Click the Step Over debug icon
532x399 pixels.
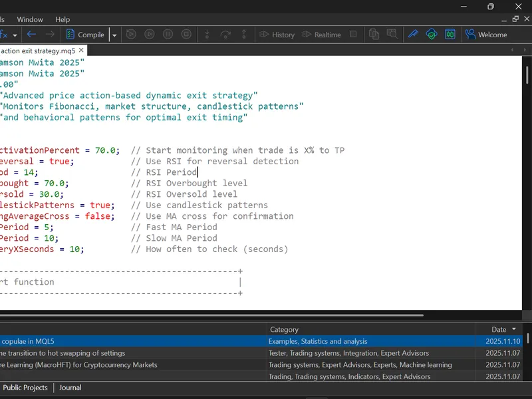[225, 35]
